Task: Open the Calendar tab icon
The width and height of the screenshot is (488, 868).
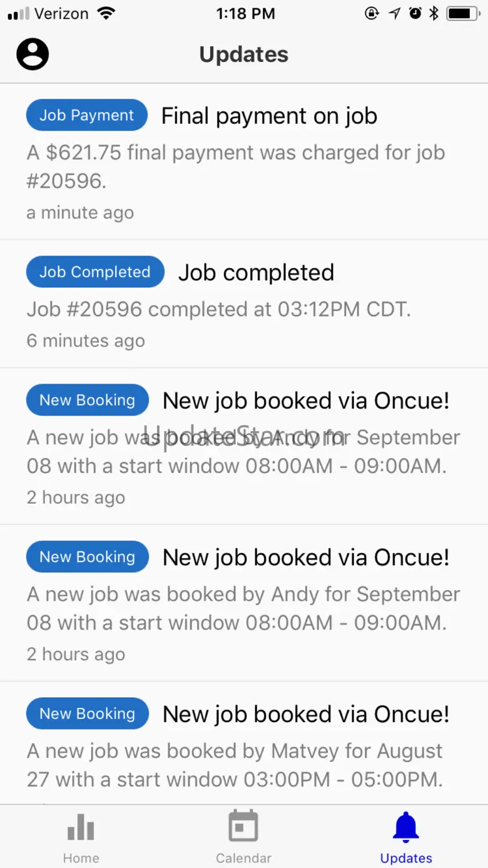Action: tap(243, 826)
